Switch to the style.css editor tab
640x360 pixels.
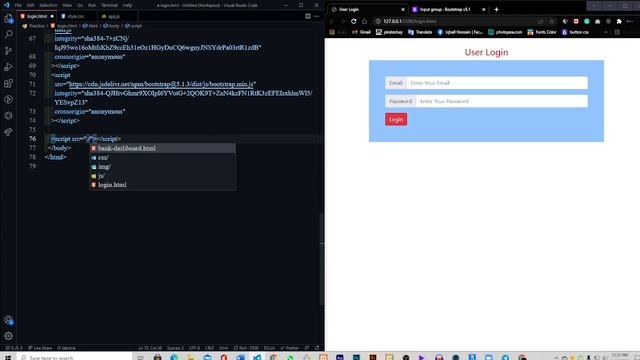pyautogui.click(x=76, y=16)
